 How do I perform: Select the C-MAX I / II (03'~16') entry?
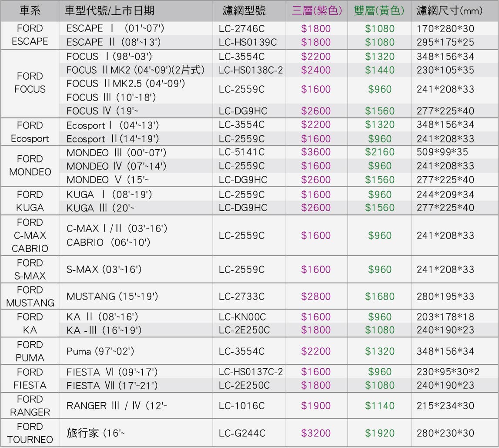pyautogui.click(x=117, y=228)
